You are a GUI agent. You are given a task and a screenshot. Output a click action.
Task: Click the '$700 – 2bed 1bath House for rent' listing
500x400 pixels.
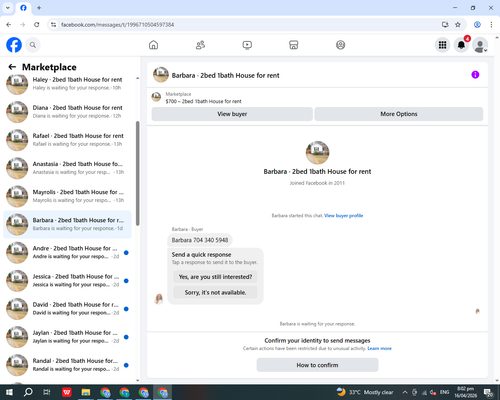click(x=203, y=101)
